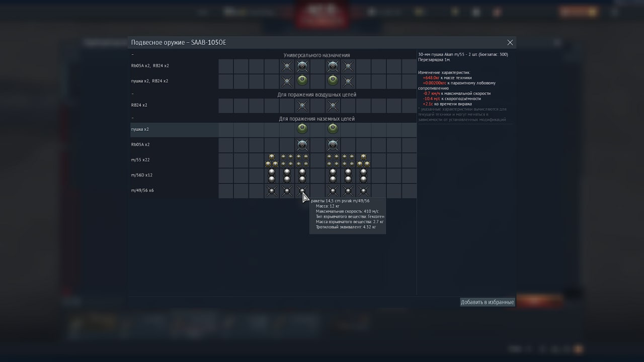Click outermost right rocket pair in m/56D x12 row
This screenshot has height=362, width=644.
(x=363, y=175)
